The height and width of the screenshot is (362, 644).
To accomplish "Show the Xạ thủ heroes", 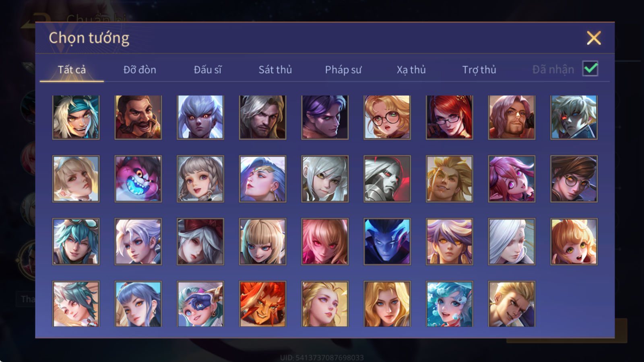I will 411,70.
